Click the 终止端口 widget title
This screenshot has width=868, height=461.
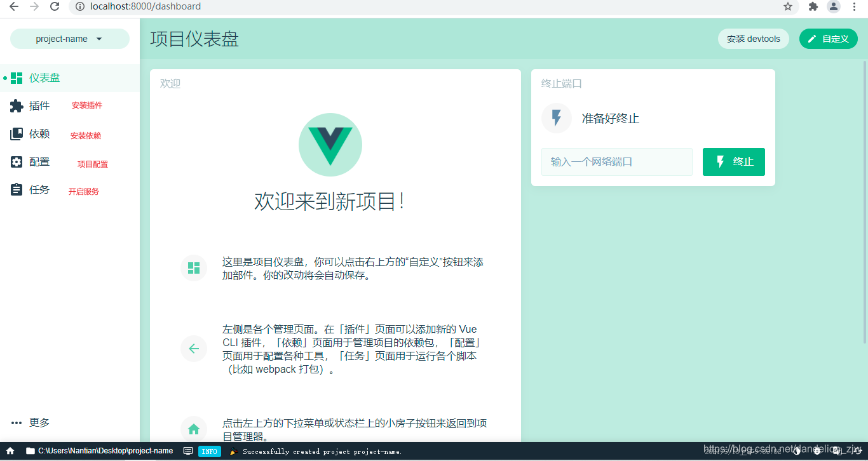pos(562,83)
